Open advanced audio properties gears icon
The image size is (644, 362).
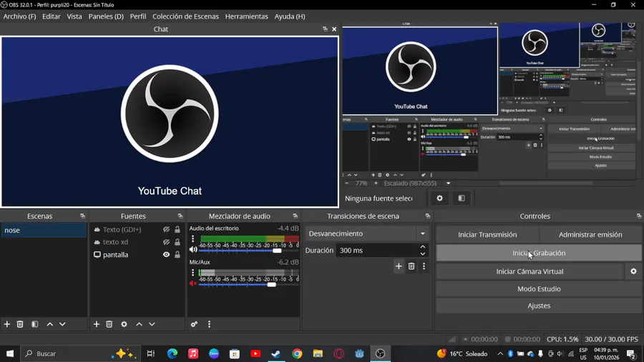point(194,324)
